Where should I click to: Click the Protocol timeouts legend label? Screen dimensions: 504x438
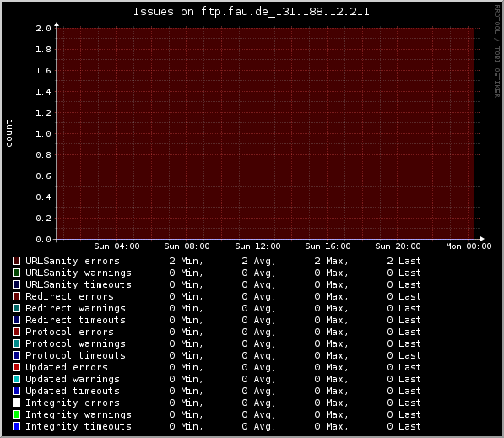click(x=75, y=355)
